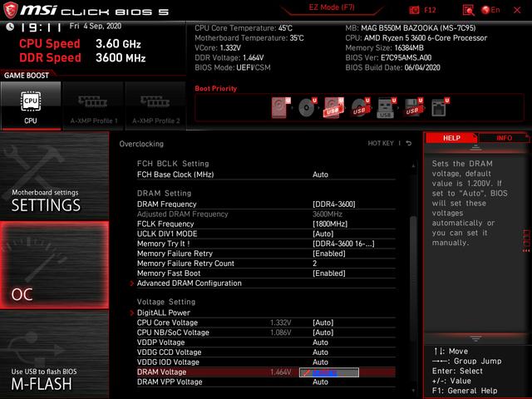Viewport: 532px width, 399px height.
Task: Open UCLK DIV1 MODE [Auto] dropdown
Action: coord(323,234)
